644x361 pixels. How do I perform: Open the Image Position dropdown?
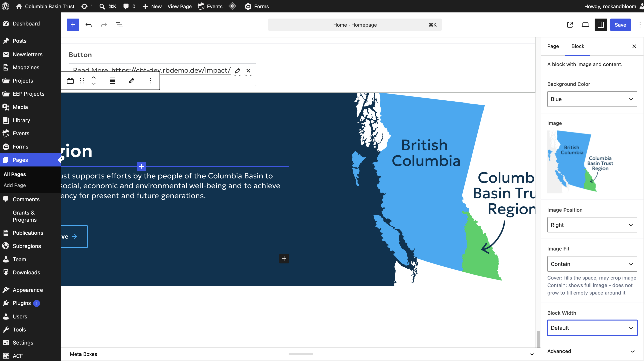pos(592,225)
